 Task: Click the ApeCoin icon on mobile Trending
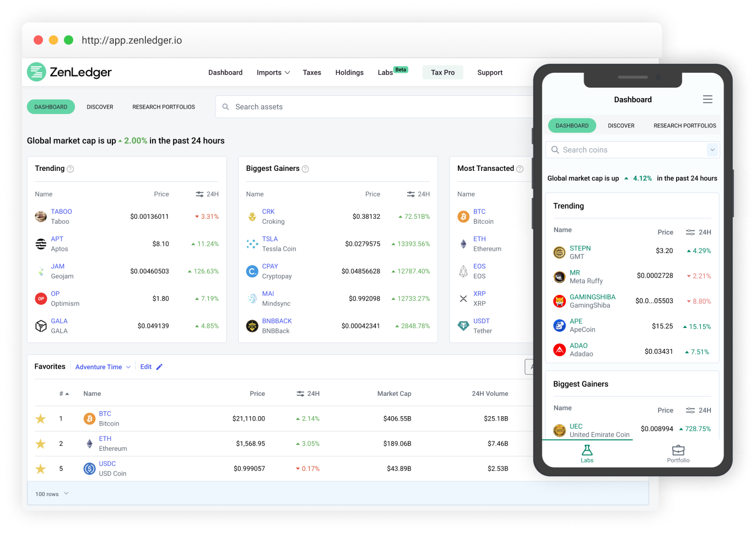point(559,326)
